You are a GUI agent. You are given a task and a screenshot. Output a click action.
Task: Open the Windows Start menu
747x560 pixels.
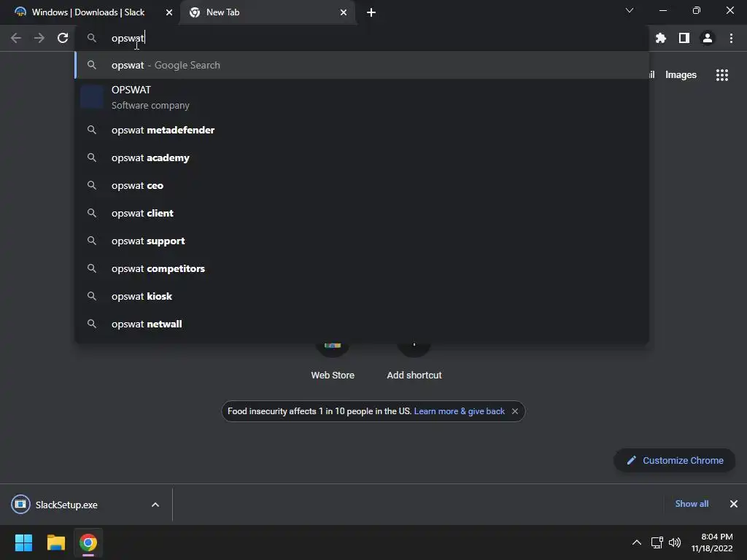[23, 542]
